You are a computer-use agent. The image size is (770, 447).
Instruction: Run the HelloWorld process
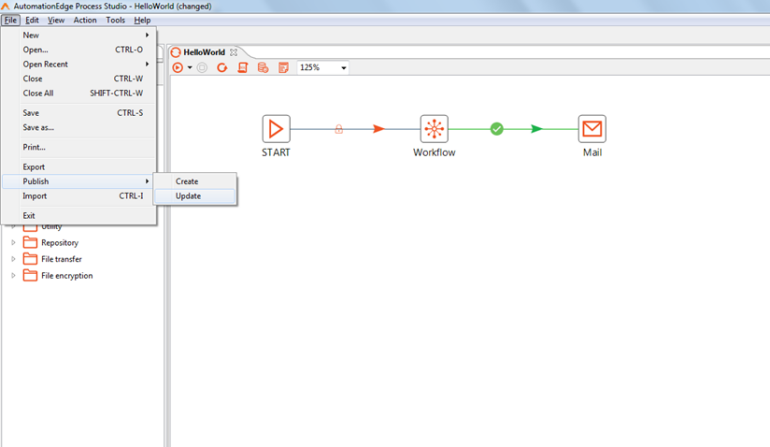(177, 67)
